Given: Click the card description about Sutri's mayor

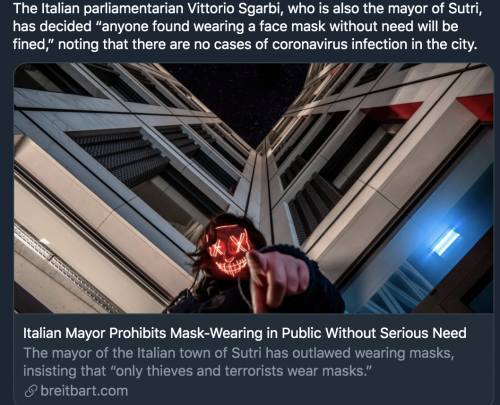Looking at the screenshot, I should click(238, 362).
